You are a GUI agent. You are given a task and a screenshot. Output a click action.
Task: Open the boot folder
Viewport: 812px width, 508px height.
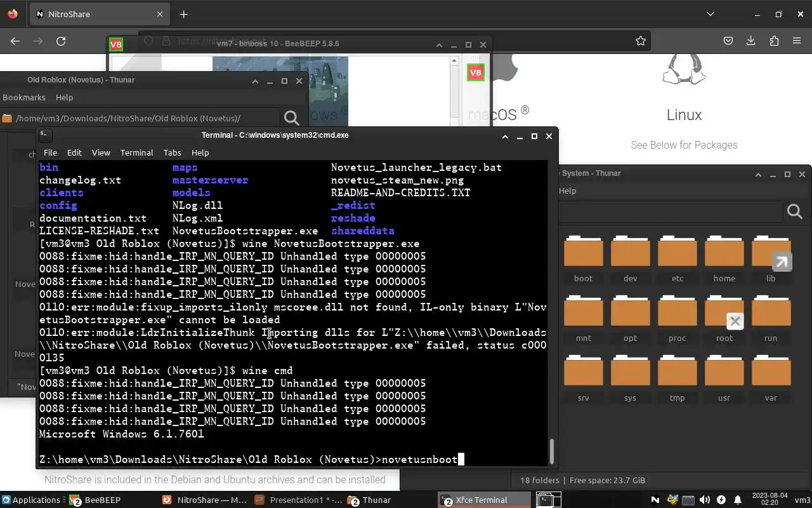pyautogui.click(x=583, y=259)
